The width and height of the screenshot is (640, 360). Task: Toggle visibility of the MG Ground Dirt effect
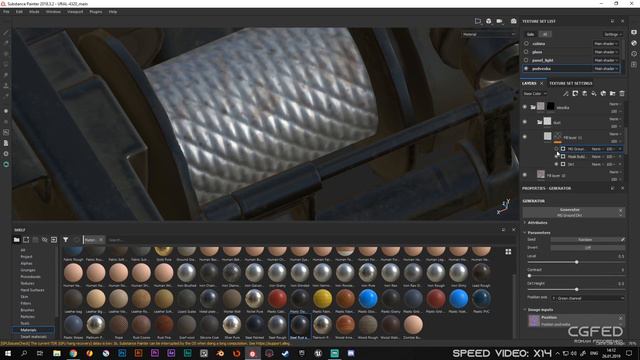[x=556, y=149]
